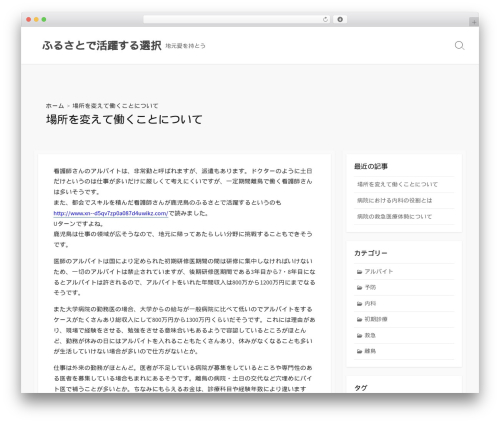The height and width of the screenshot is (423, 500).
Task: Click the タグ widget heading
Action: click(x=361, y=388)
